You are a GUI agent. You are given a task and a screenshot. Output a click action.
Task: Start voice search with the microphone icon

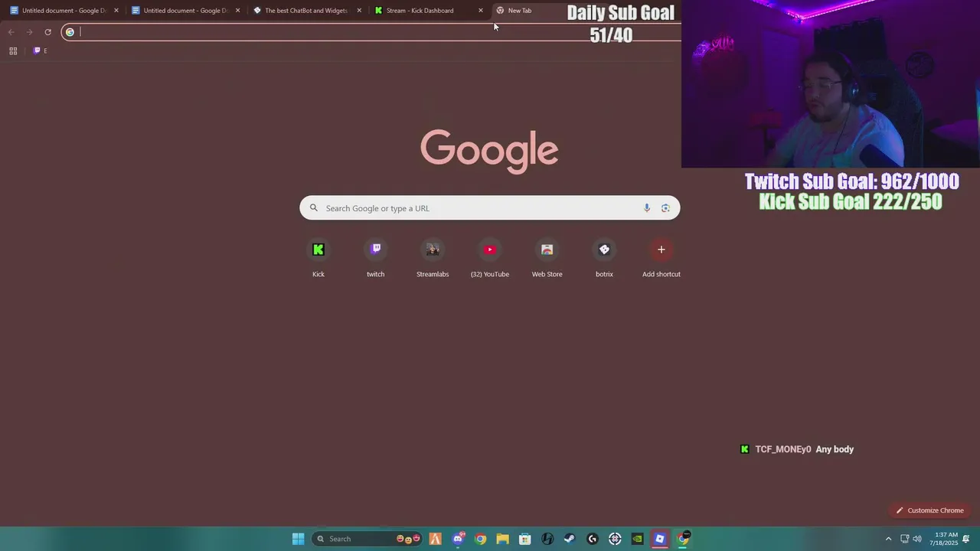click(x=647, y=208)
